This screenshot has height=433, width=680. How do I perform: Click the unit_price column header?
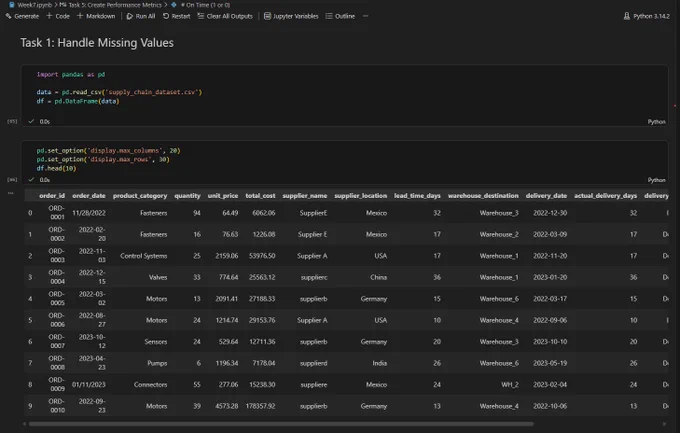tap(223, 196)
